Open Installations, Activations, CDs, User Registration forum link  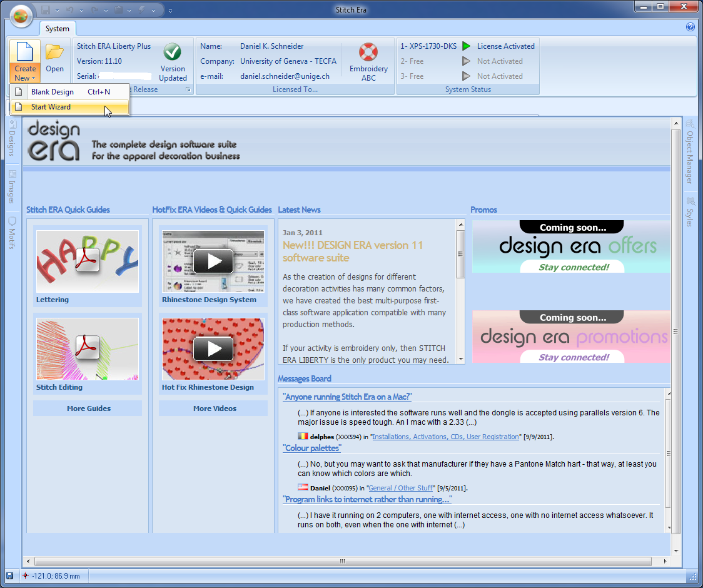[x=446, y=437]
